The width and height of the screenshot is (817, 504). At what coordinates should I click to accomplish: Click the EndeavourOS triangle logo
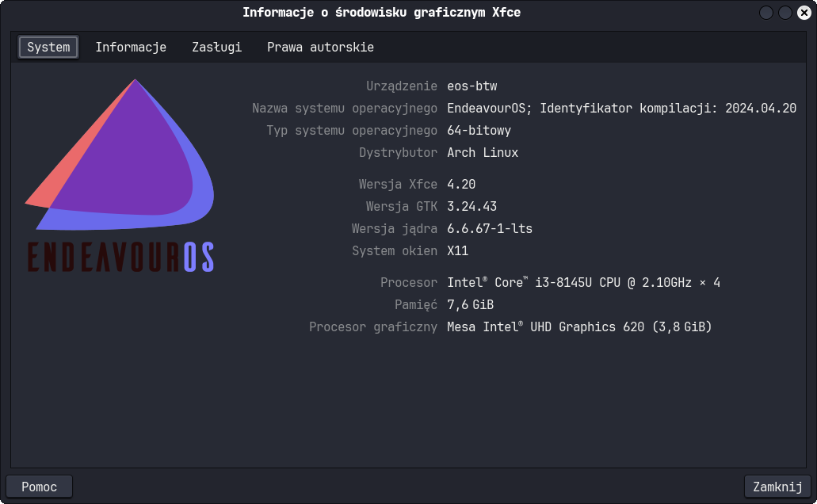click(x=120, y=155)
